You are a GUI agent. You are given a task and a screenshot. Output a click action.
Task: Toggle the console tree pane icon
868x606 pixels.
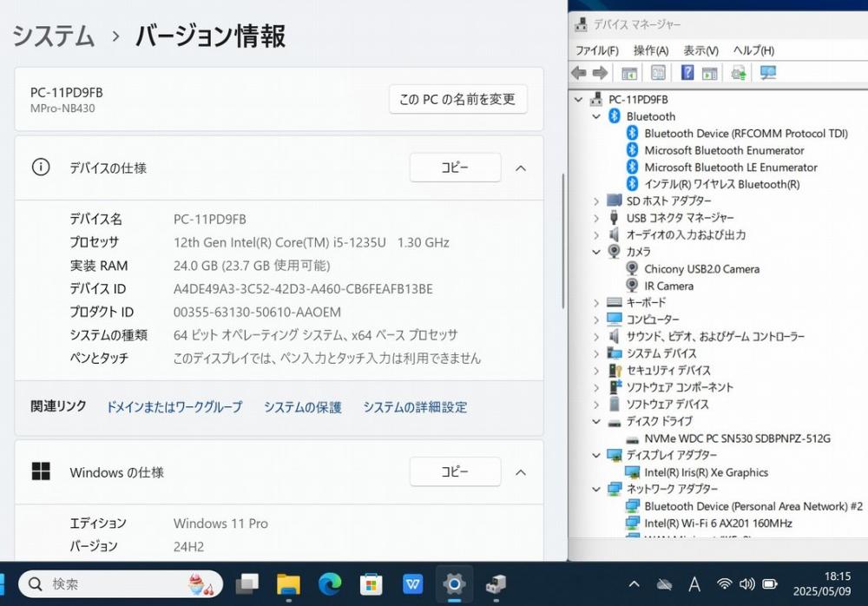click(629, 73)
